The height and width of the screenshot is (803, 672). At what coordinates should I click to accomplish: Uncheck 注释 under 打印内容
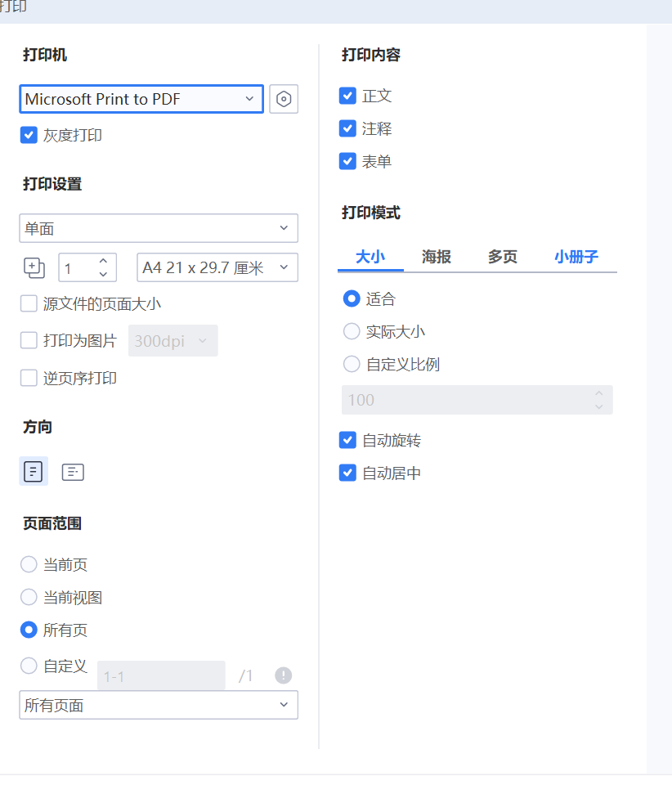point(347,128)
